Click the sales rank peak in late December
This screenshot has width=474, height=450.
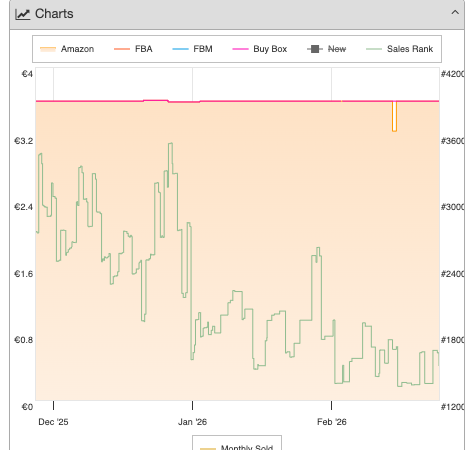pos(170,144)
